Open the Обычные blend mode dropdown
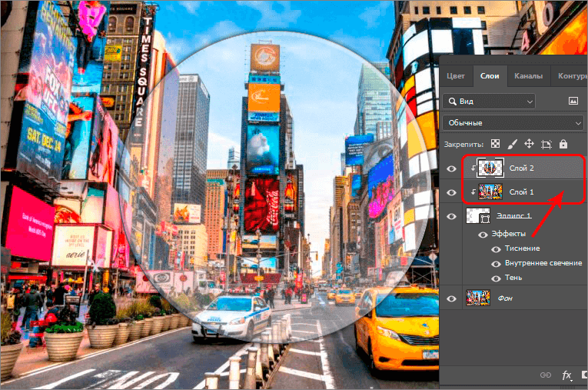The width and height of the screenshot is (588, 390). pos(513,123)
